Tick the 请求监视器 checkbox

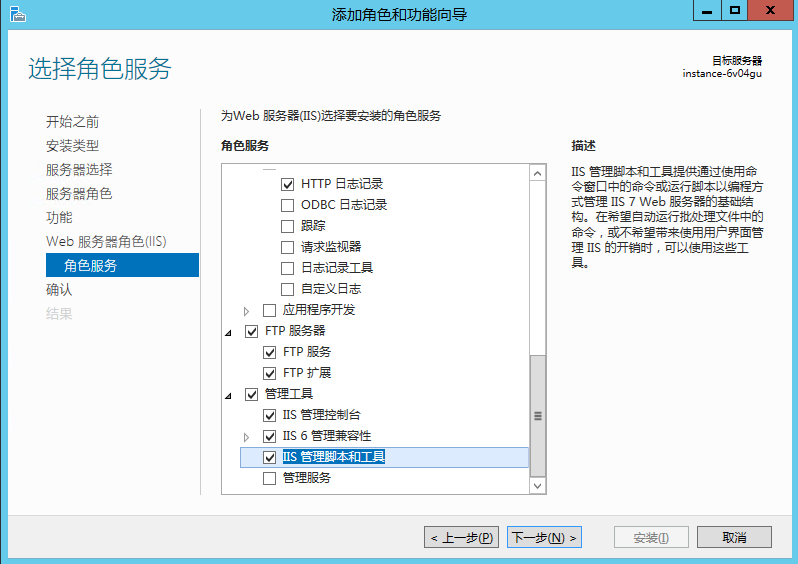288,247
